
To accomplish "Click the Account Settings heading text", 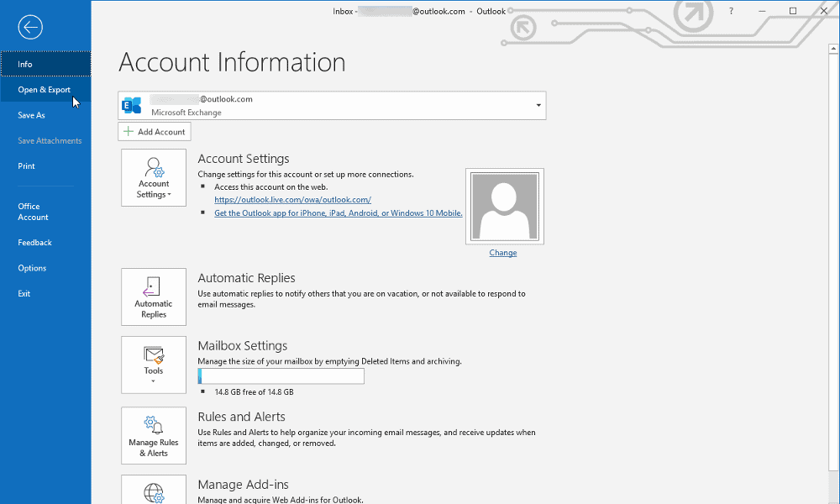I will (244, 159).
